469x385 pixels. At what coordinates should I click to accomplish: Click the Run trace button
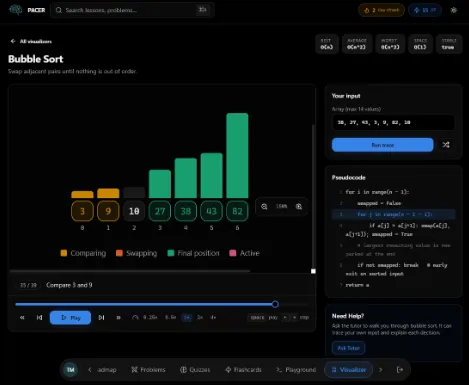pyautogui.click(x=383, y=145)
